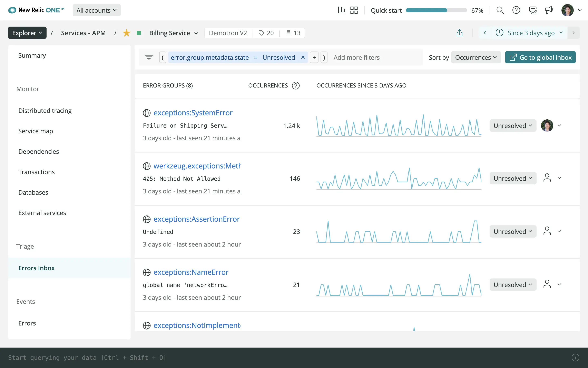Open werkzeug.exceptions error group link
Viewport: 588px width, 368px height.
(x=197, y=166)
